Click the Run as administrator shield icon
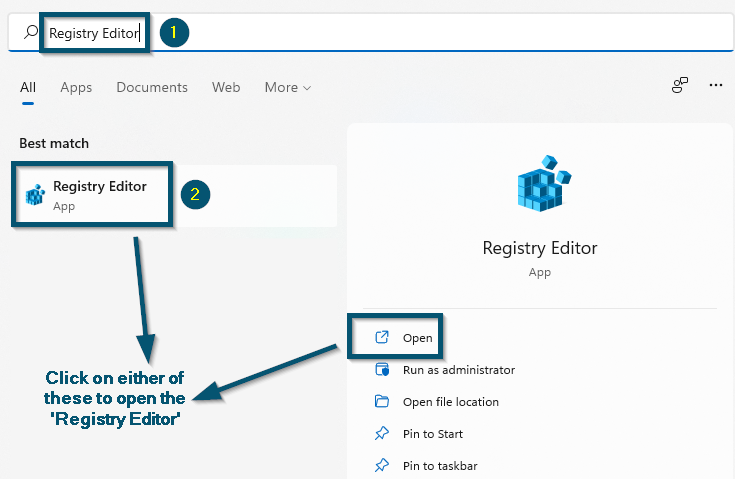 [x=382, y=369]
